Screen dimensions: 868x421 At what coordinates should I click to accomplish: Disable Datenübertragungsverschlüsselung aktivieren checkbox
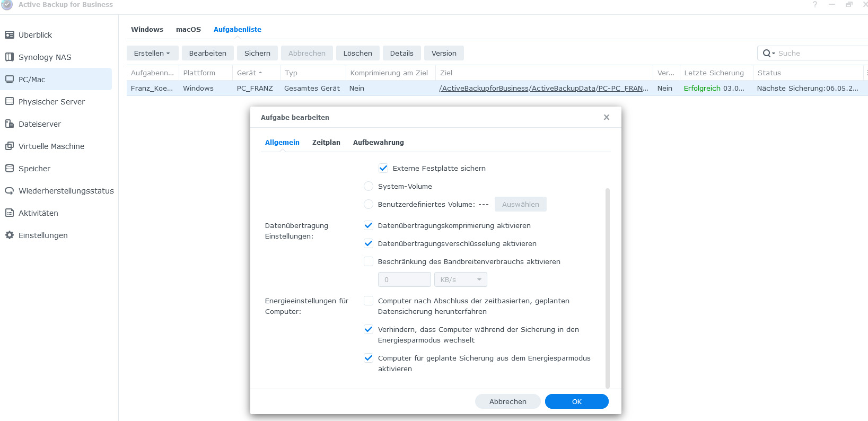(x=369, y=244)
